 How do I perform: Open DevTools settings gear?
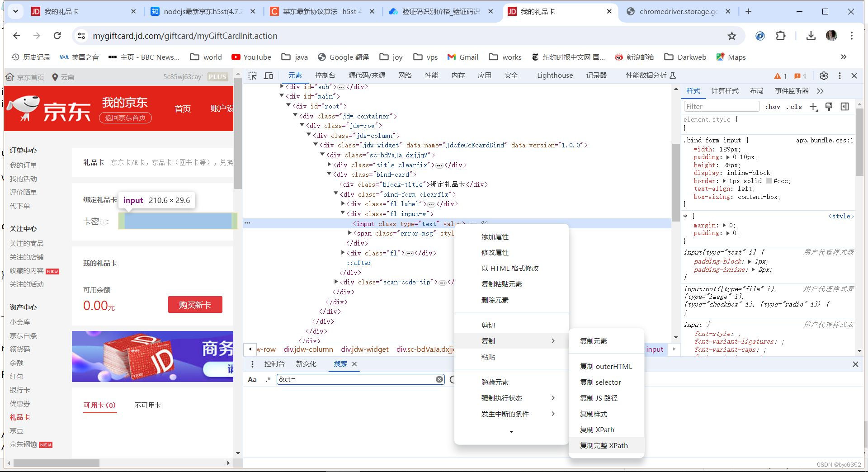tap(824, 76)
